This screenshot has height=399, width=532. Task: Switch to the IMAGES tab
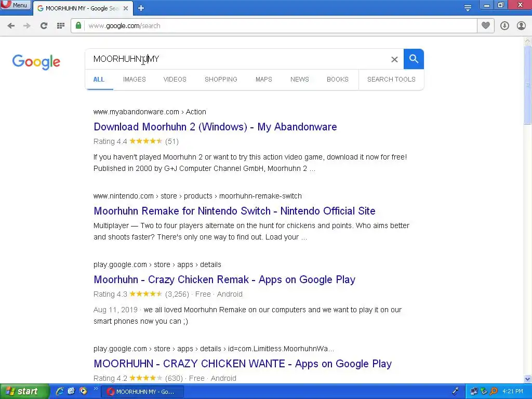click(135, 79)
